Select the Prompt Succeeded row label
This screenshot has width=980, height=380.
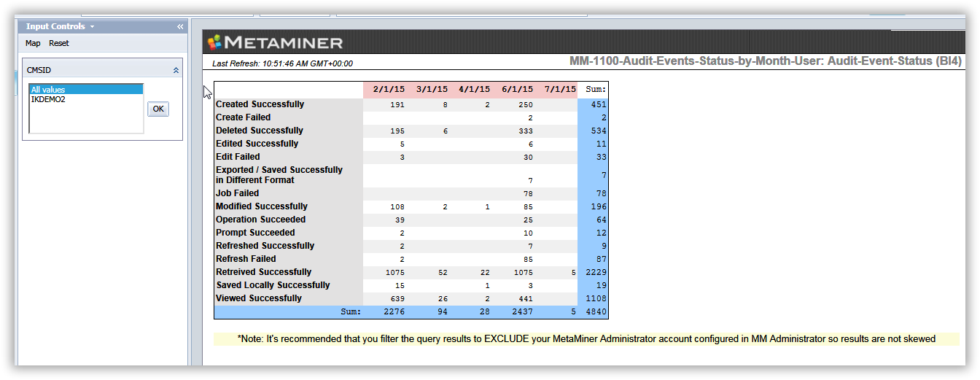click(255, 233)
